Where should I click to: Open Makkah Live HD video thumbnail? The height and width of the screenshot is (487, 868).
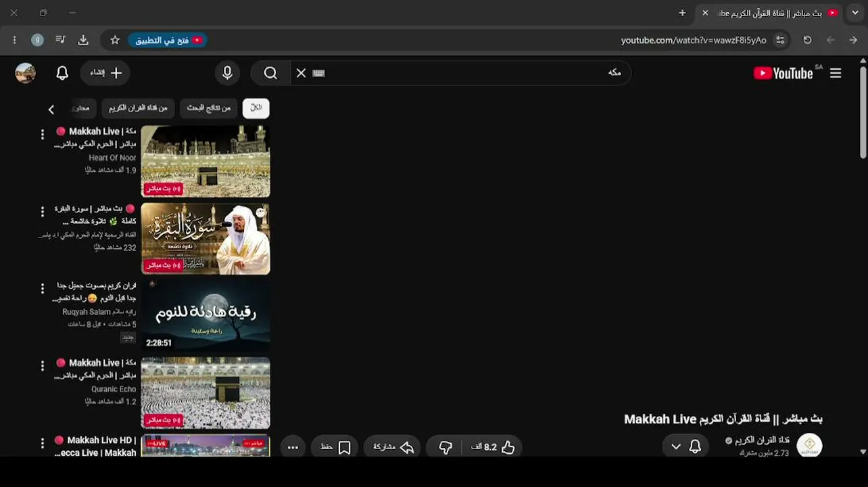(206, 445)
